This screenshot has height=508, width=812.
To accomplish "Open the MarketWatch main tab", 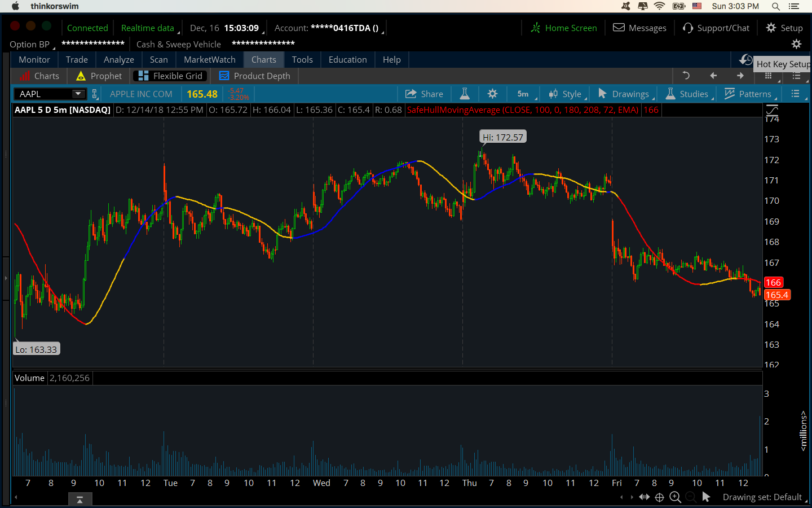I will tap(210, 59).
